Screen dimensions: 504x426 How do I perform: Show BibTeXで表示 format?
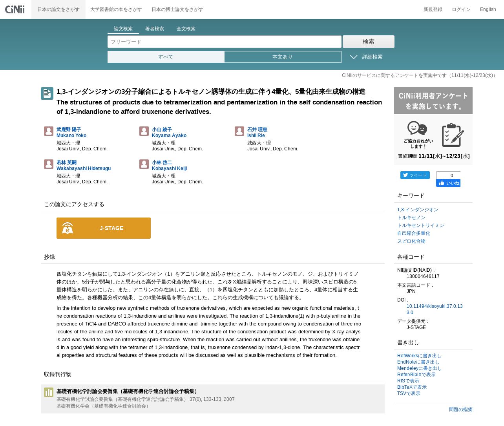click(x=412, y=387)
